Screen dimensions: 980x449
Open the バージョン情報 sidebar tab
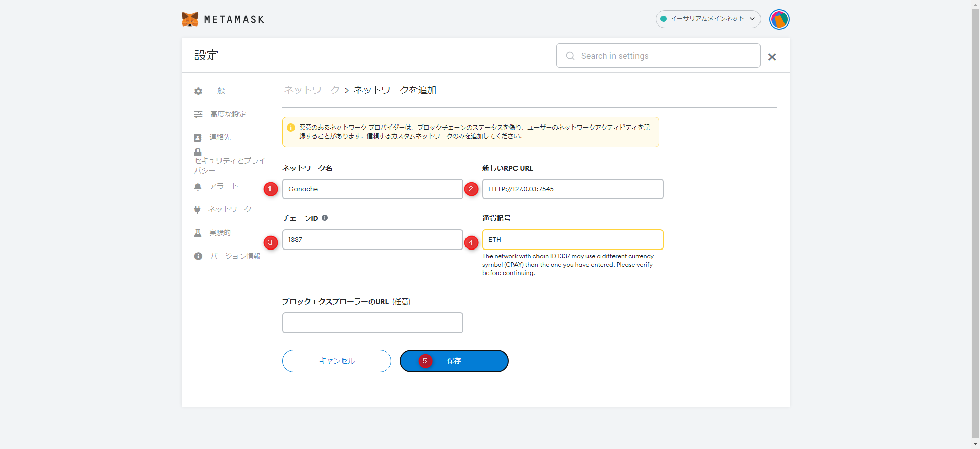click(x=235, y=256)
